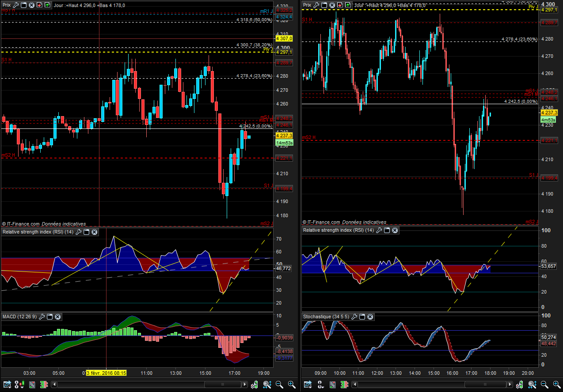Click 'MACD (12 26 9)' panel title
Viewport: 563px width, 392px height.
20,317
